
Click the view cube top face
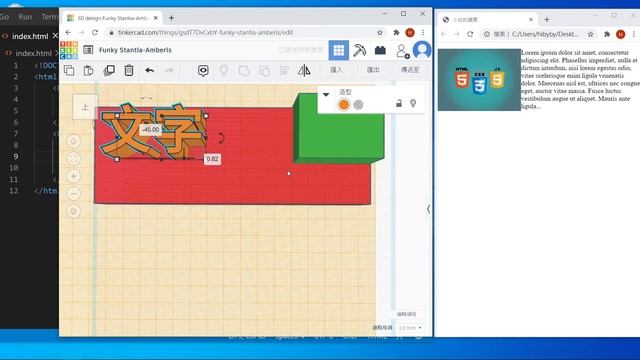(x=85, y=107)
